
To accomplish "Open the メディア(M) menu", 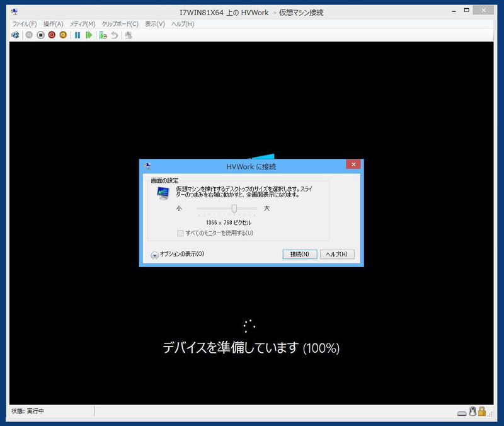I will pos(83,24).
